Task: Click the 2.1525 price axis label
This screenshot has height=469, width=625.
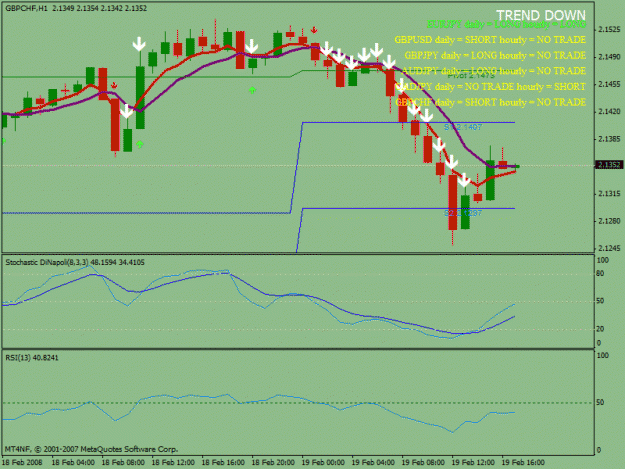Action: point(609,29)
